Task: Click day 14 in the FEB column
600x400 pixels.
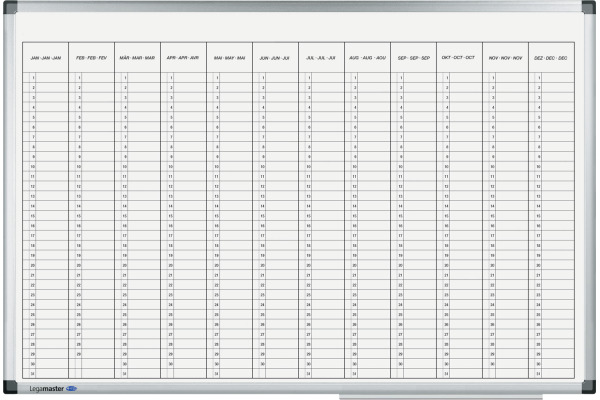Action: 78,206
